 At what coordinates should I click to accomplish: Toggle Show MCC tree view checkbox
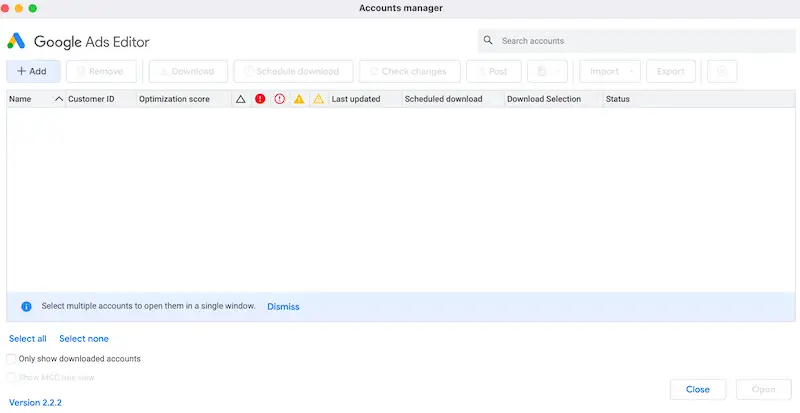click(x=12, y=377)
